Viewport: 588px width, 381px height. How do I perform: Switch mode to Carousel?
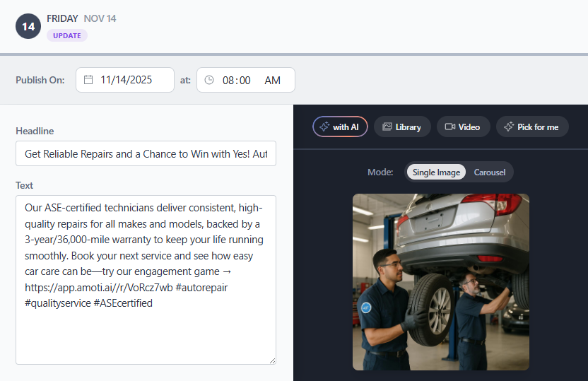(x=490, y=172)
